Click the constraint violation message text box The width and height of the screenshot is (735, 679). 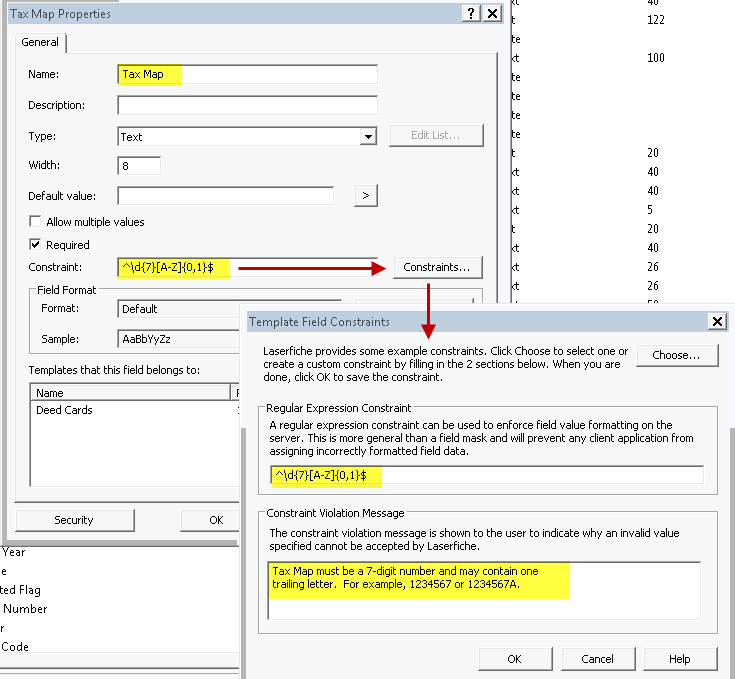(484, 590)
